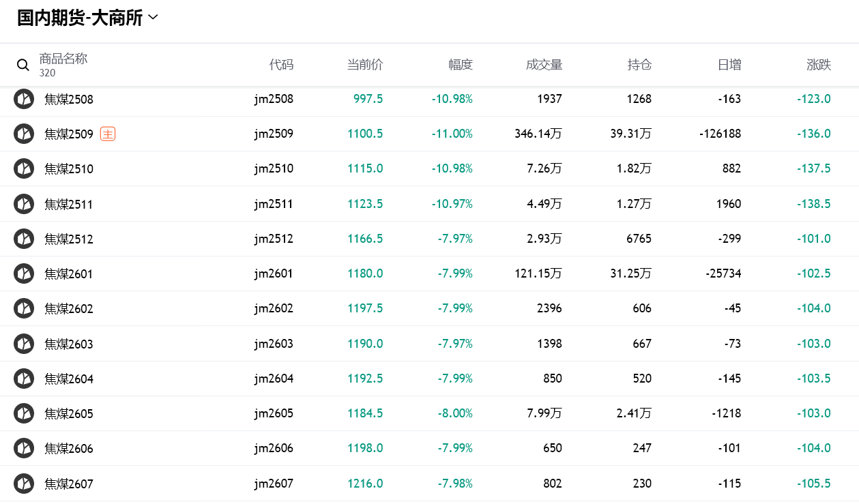Click open interest 6765

pos(639,239)
